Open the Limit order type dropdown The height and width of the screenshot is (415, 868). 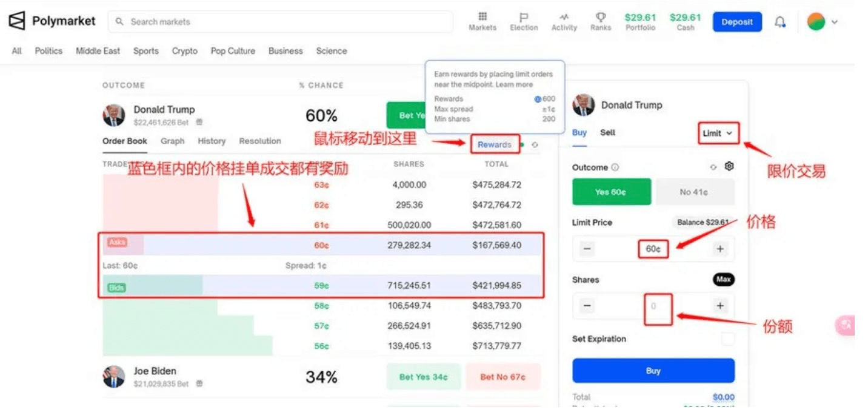click(718, 133)
